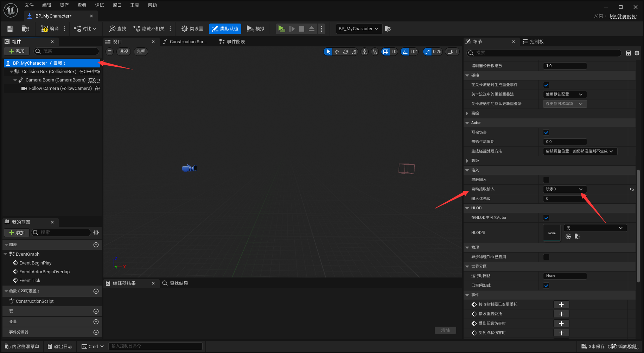Reset Auto Receive Input to default
The image size is (644, 353).
pyautogui.click(x=632, y=189)
